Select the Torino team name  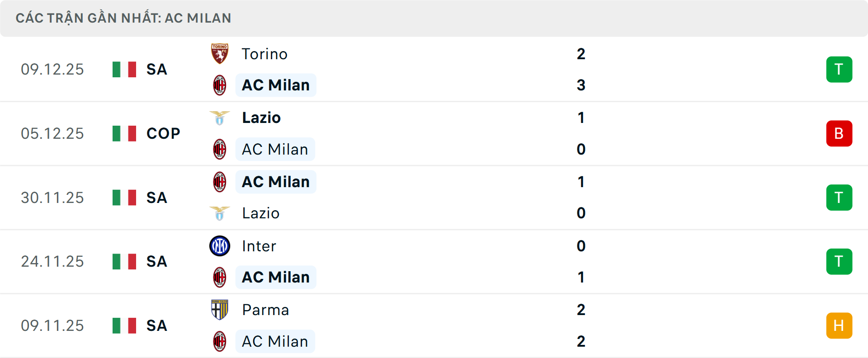[264, 54]
